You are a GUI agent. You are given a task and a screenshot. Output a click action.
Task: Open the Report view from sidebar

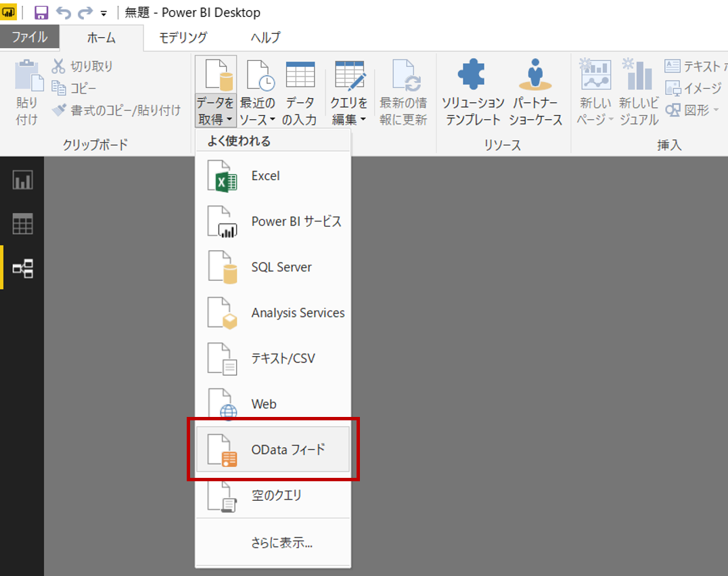pyautogui.click(x=22, y=180)
